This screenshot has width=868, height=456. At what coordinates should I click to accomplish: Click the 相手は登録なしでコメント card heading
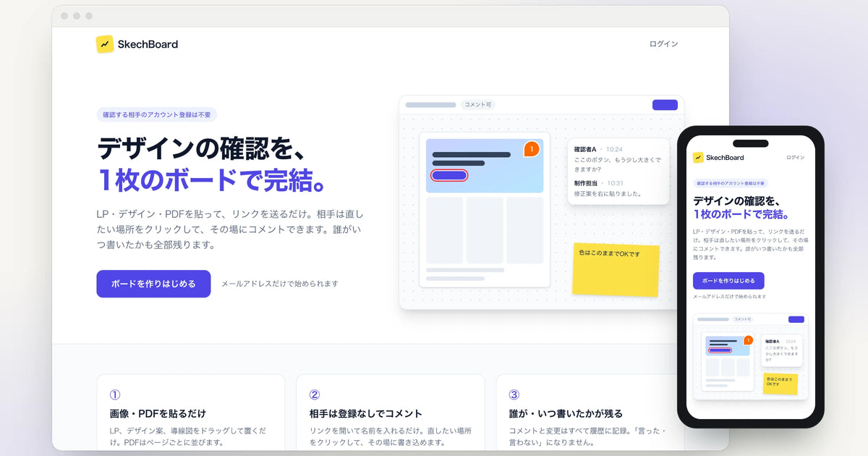[365, 413]
